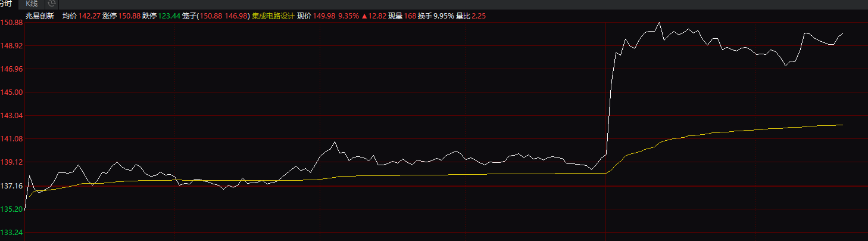This screenshot has width=868, height=241.
Task: Click the 均价 value 142.27
Action: [89, 16]
